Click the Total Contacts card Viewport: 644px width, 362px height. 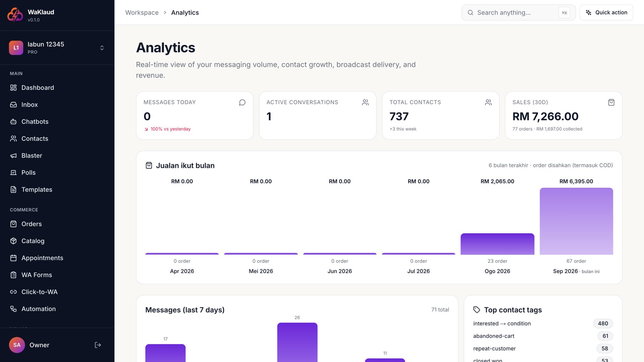440,115
